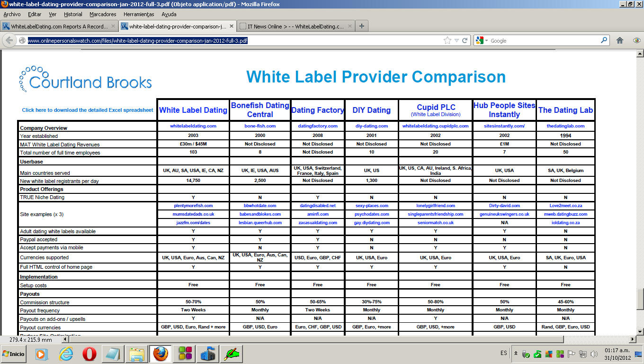Go back with the browser Back arrow

tap(9, 41)
